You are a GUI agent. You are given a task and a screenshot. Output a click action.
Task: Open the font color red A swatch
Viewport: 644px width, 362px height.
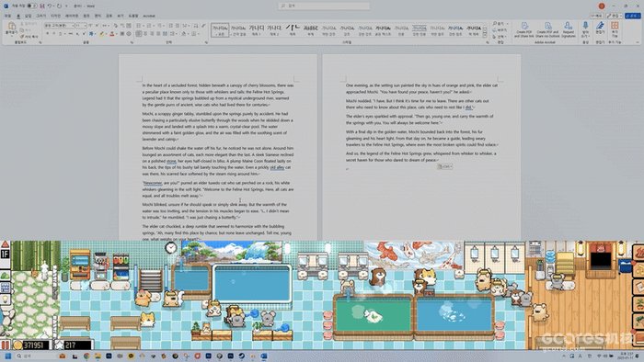[112, 34]
